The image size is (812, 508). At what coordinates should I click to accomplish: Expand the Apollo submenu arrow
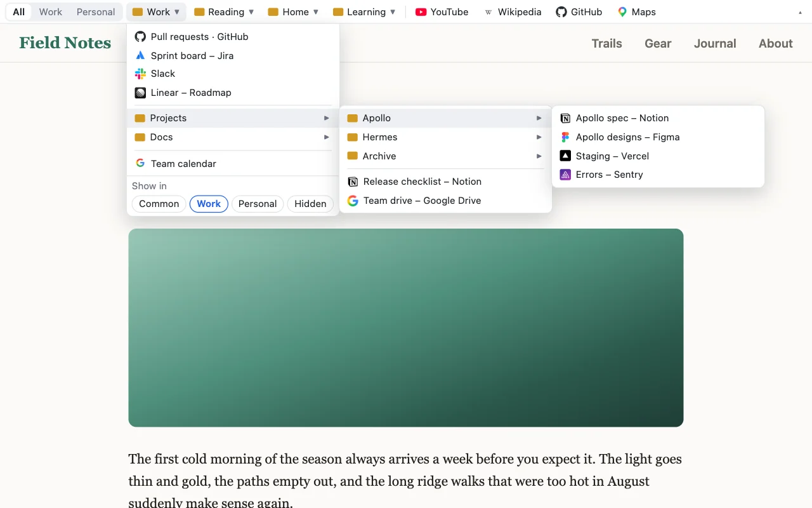click(539, 118)
